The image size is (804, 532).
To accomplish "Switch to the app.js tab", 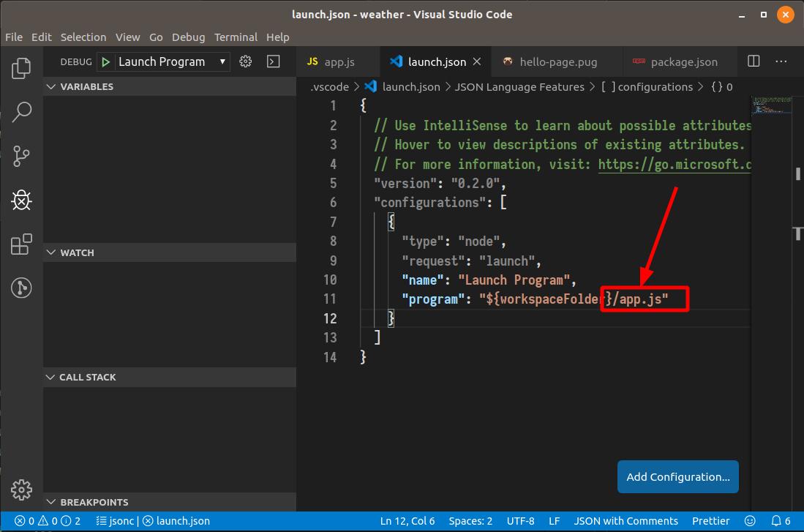I will click(337, 61).
